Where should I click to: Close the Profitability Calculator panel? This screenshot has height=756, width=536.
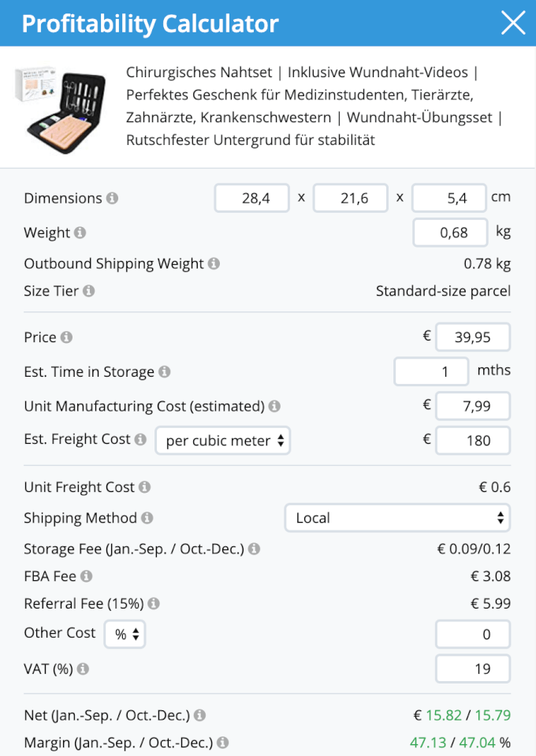click(x=513, y=24)
